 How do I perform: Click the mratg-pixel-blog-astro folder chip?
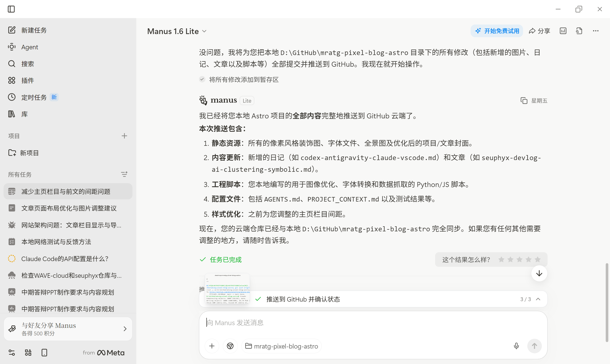282,346
